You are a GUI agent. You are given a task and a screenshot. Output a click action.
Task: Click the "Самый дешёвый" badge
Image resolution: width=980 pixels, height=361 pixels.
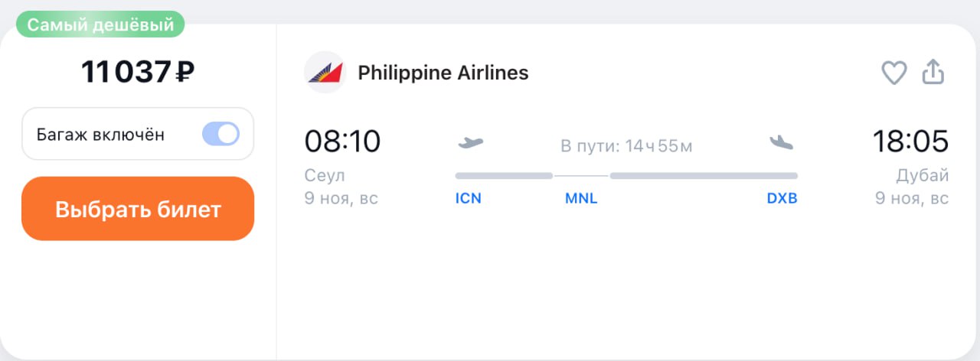point(101,24)
